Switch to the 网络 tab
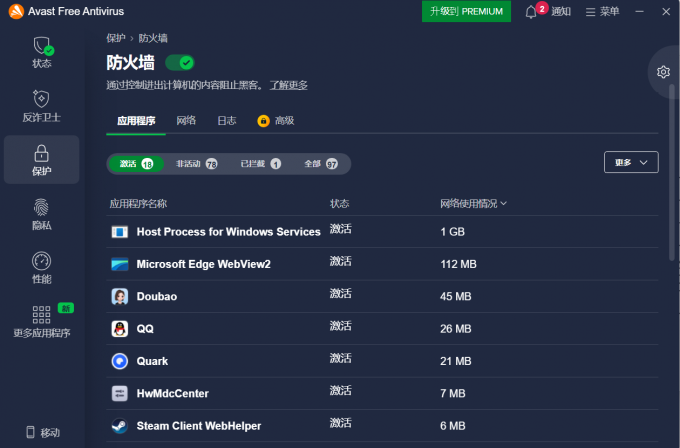This screenshot has width=680, height=448. coord(186,121)
